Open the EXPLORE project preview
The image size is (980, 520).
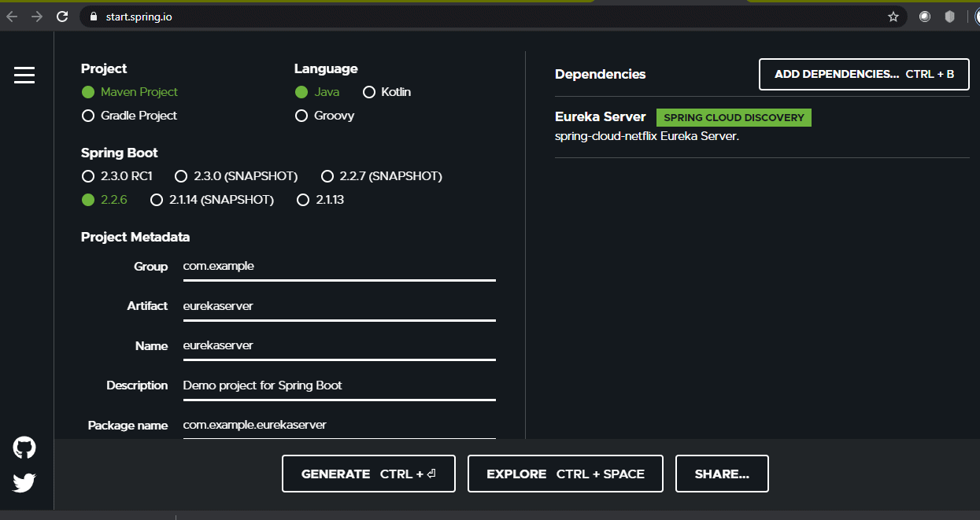click(x=565, y=474)
